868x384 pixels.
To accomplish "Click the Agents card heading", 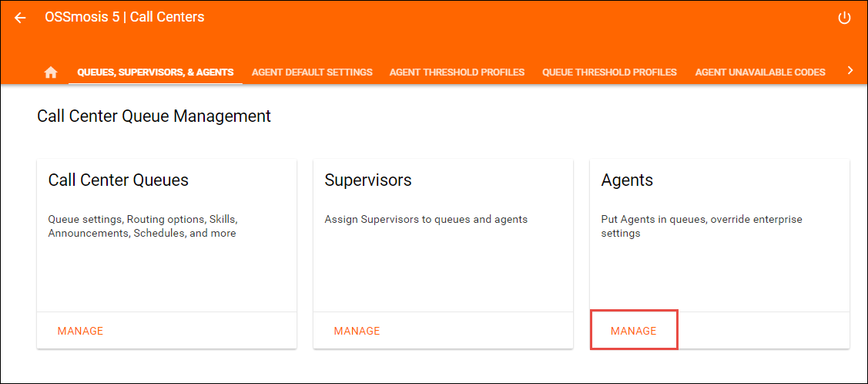I will click(x=627, y=180).
